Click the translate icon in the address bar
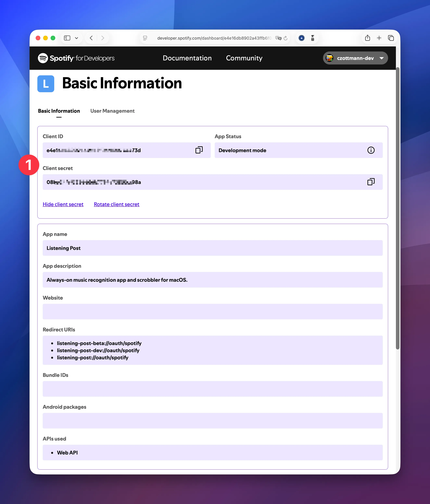This screenshot has height=504, width=430. 278,38
